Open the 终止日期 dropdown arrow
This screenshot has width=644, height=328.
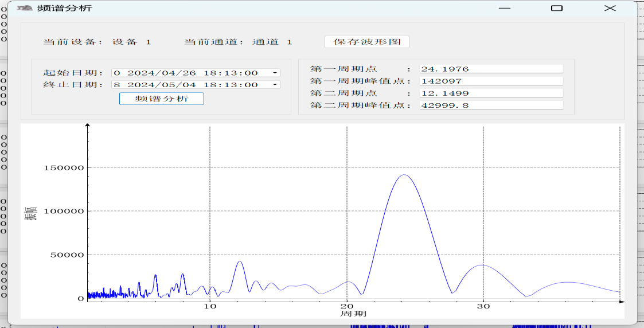(x=275, y=85)
